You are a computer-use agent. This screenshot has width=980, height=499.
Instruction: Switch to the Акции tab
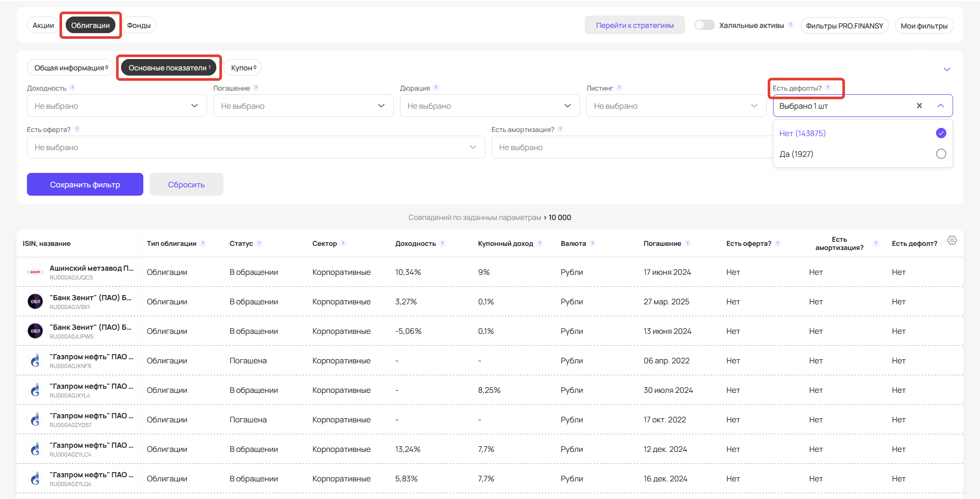click(x=43, y=25)
